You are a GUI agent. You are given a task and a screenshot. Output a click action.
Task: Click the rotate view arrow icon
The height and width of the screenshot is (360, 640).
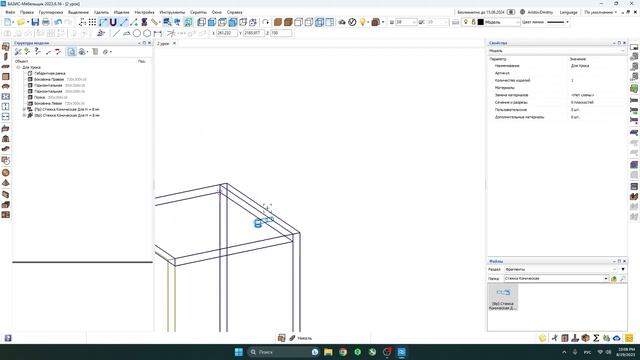click(x=266, y=22)
